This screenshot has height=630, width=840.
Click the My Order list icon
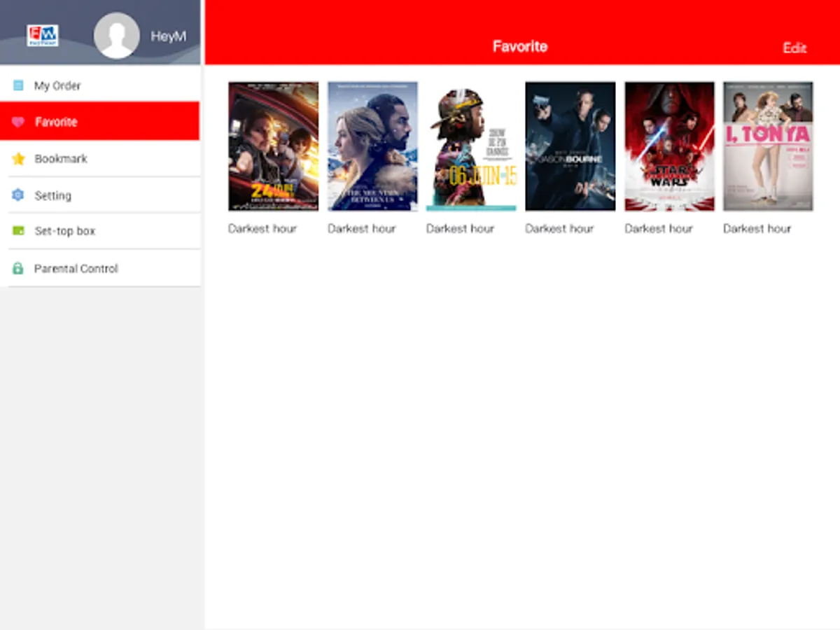pos(18,85)
